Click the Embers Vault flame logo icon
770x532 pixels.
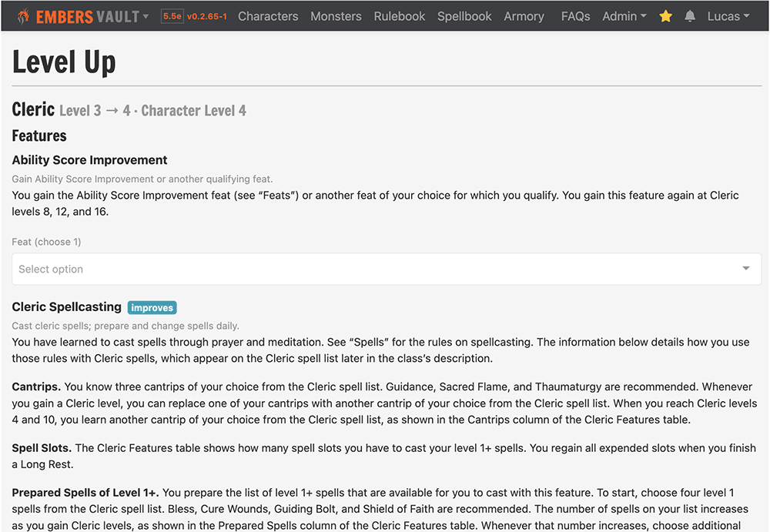pos(23,16)
